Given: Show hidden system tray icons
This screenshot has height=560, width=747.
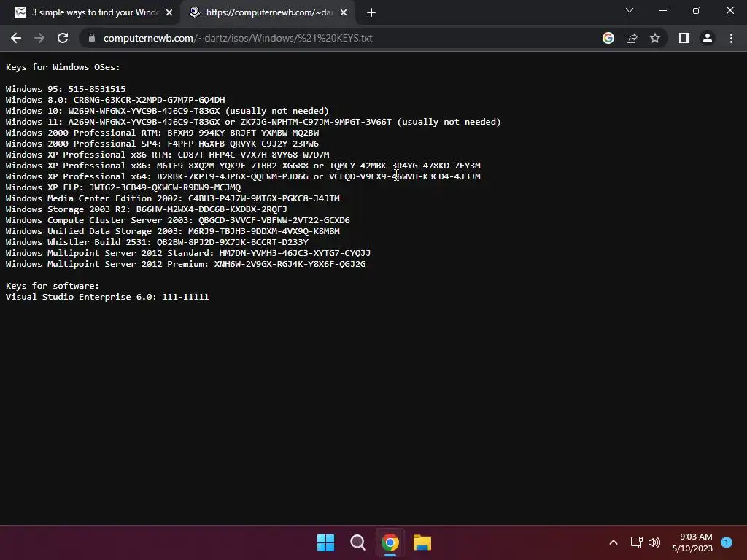Looking at the screenshot, I should coord(614,542).
